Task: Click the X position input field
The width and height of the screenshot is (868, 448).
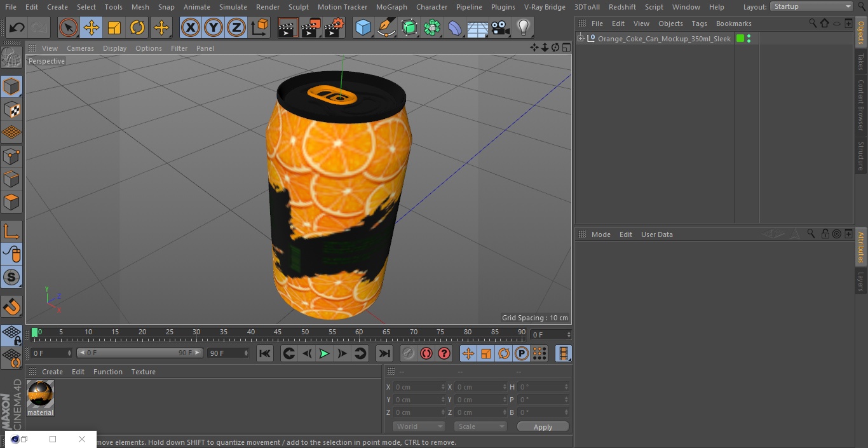Action: pos(419,387)
